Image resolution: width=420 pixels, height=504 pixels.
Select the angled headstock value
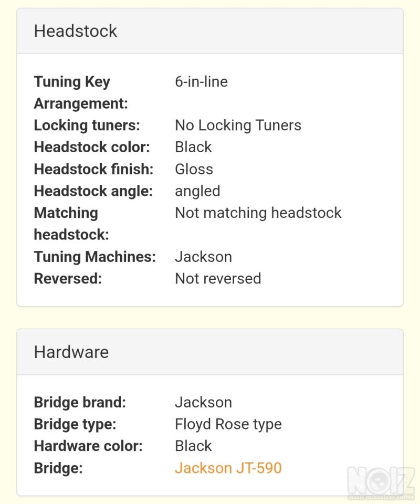pyautogui.click(x=197, y=191)
